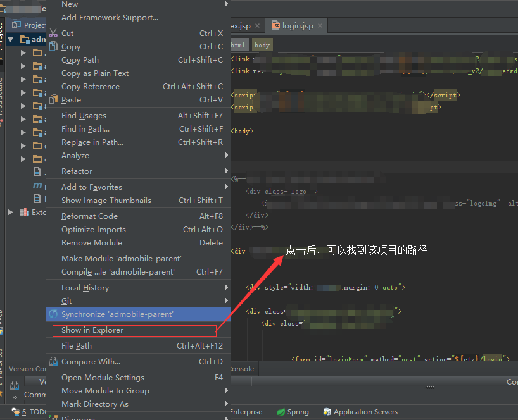Click the Paste clipboard icon
Image resolution: width=518 pixels, height=420 pixels.
tap(53, 99)
